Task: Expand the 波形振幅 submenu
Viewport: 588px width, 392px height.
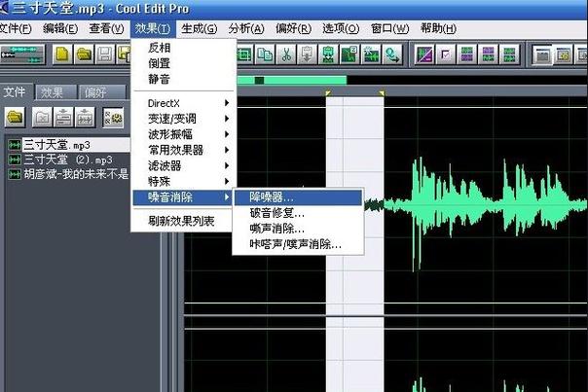Action: tap(185, 134)
